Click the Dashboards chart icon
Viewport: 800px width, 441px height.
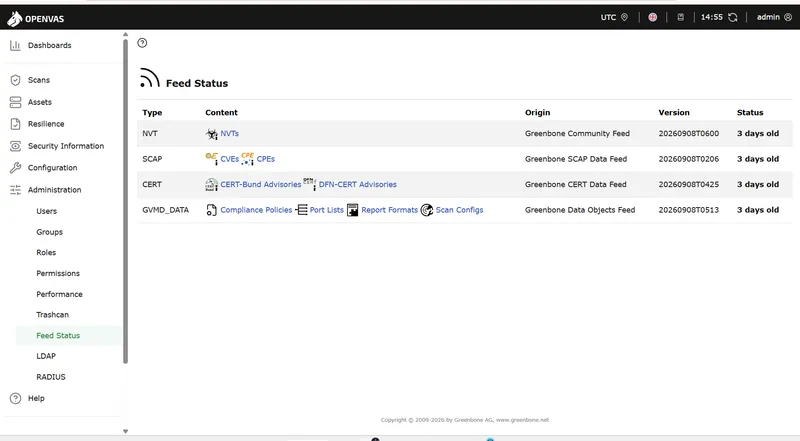15,45
